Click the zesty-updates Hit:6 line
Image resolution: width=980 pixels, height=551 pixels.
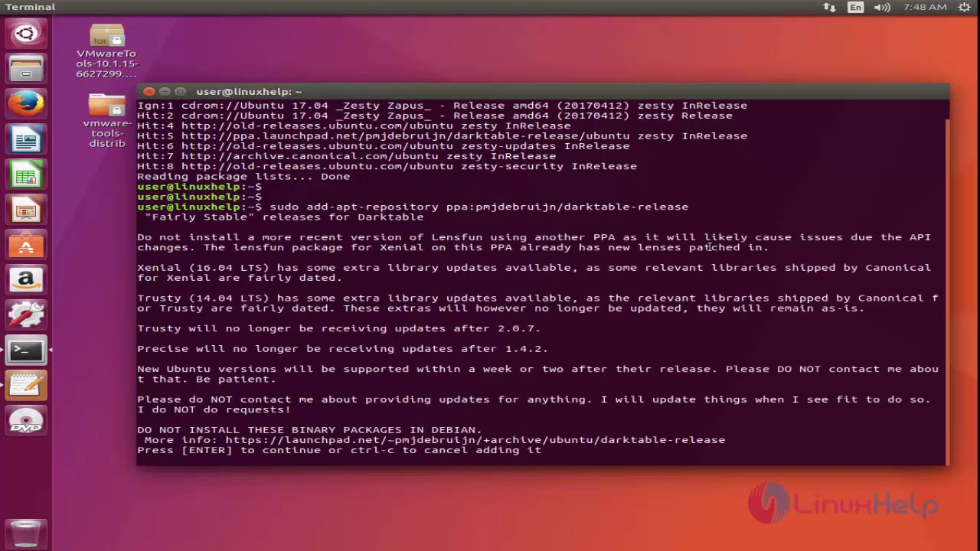(383, 145)
